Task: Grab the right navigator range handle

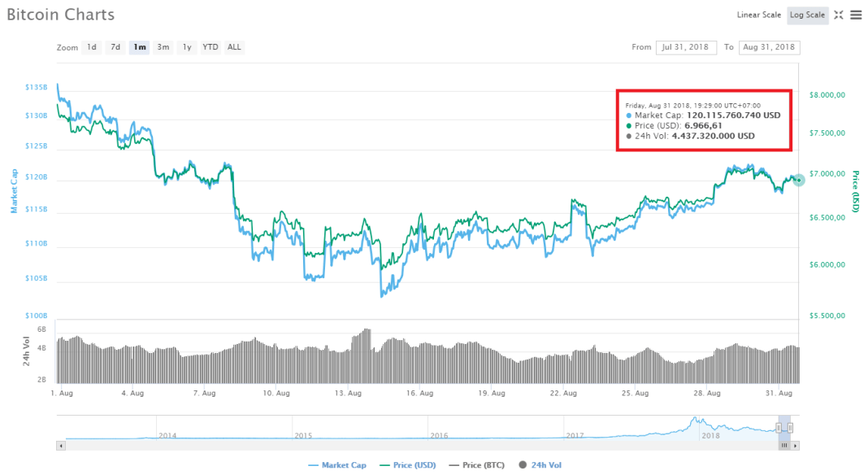Action: pos(791,427)
